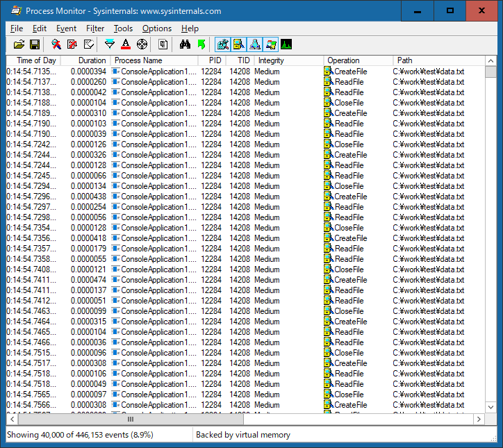Select duration cell 0.0000326
503x448 pixels.
click(88, 155)
